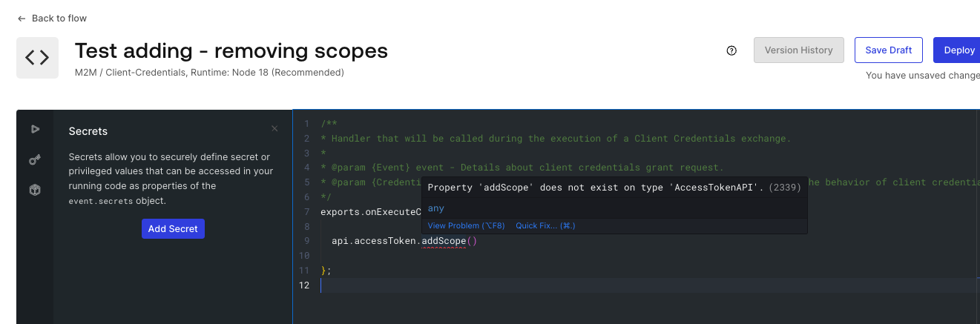Click the unsaved changes notice
Screen dimensions: 980x324
pyautogui.click(x=922, y=75)
